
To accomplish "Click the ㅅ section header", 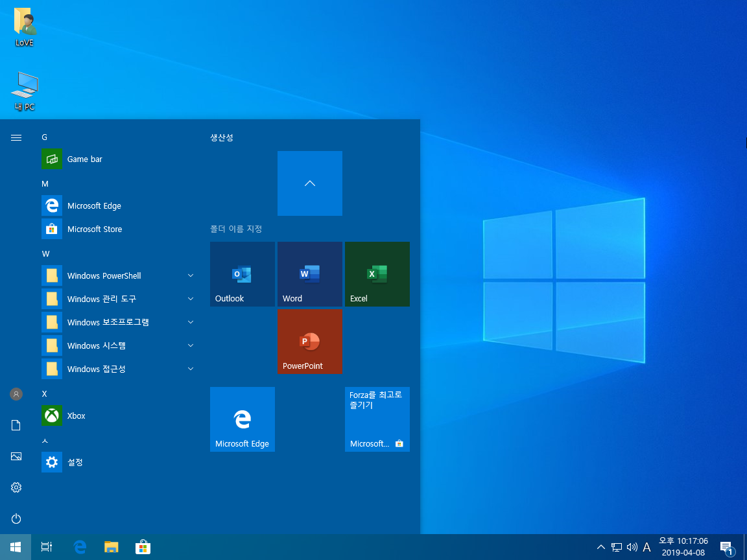I will pyautogui.click(x=45, y=441).
